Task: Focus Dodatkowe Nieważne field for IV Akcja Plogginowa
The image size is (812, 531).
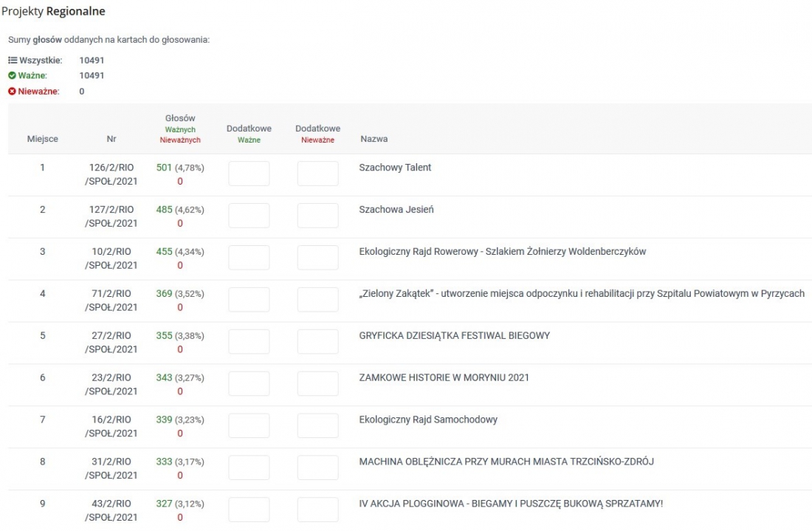Action: coord(317,510)
